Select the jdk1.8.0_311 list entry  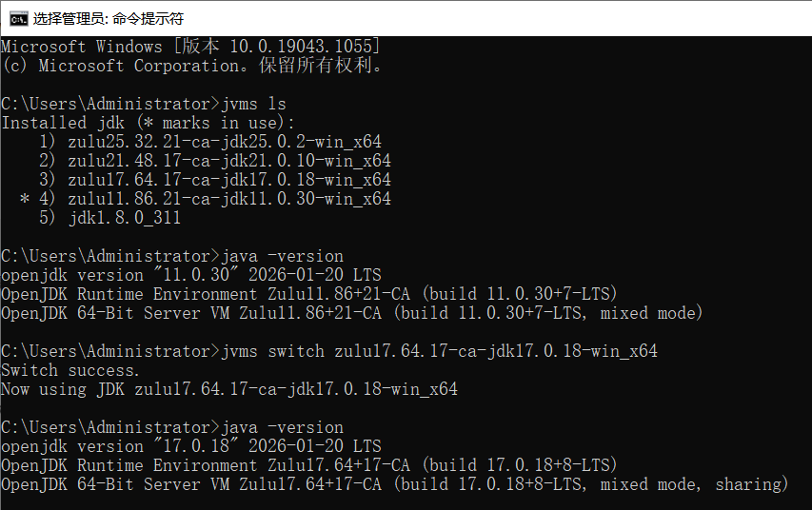(124, 218)
